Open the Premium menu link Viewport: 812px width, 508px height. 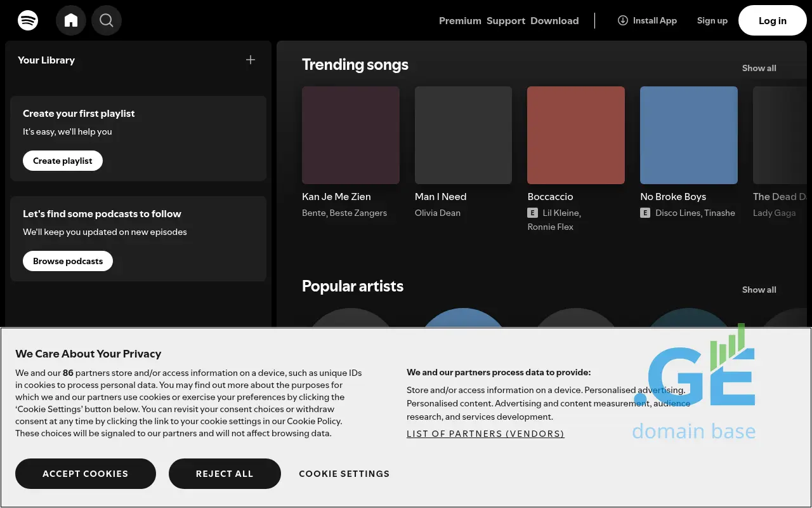point(460,21)
